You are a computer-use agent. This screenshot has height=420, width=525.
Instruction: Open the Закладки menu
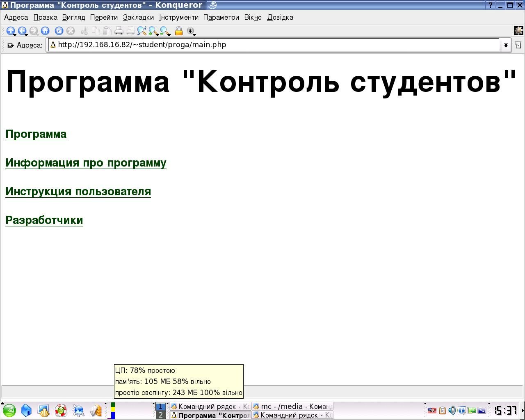coord(138,17)
